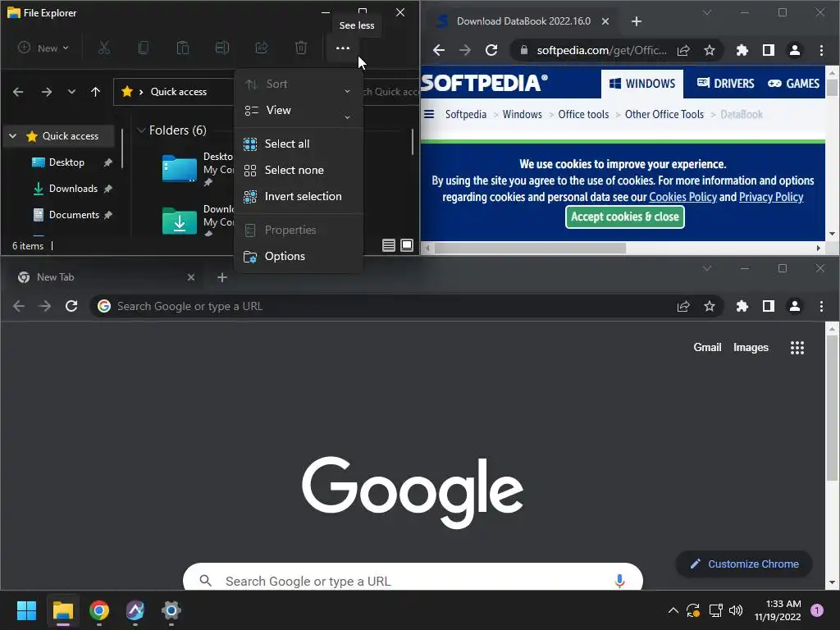Click the Softpedia horizontal scrollbar
840x630 pixels.
pos(531,248)
